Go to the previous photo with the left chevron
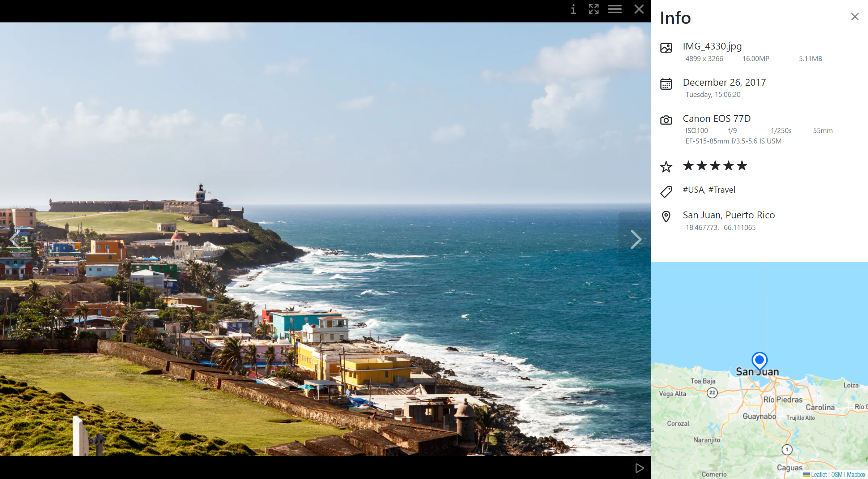The height and width of the screenshot is (479, 868). tap(14, 239)
